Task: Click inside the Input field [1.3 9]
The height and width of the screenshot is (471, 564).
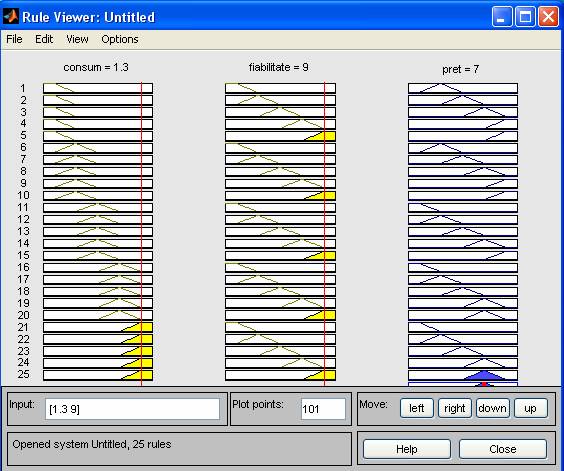Action: [x=132, y=409]
